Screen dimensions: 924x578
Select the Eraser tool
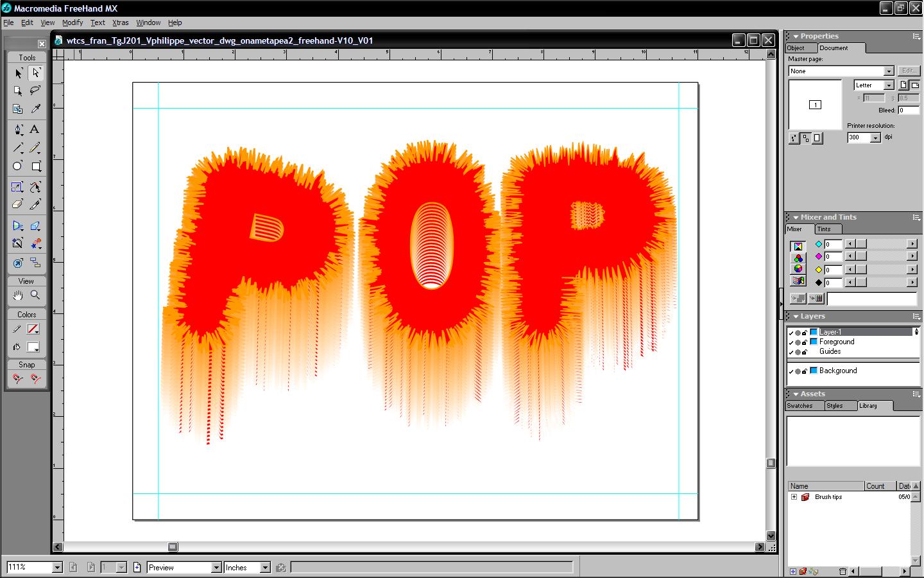[18, 205]
